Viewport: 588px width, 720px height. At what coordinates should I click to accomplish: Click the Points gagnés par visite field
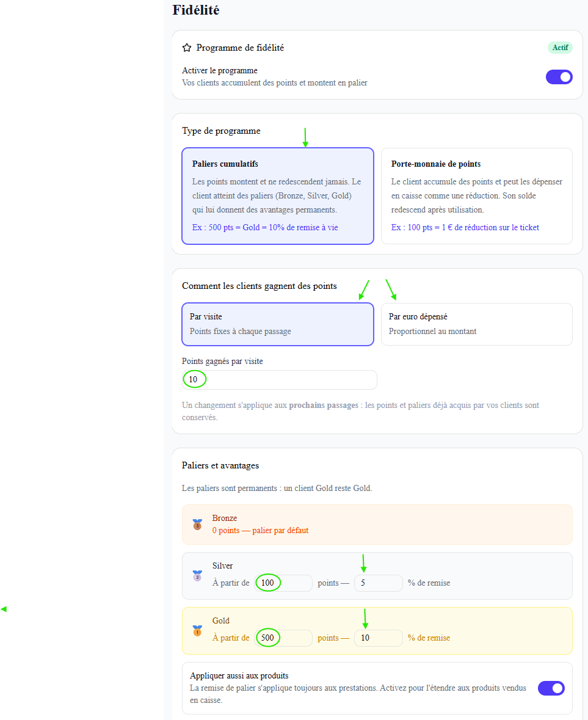coord(279,380)
